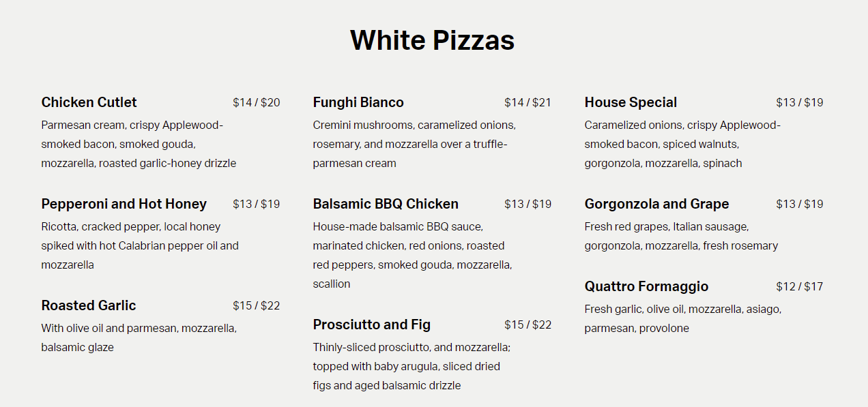Click the Pepperoni and Hot Honey title

tap(124, 204)
